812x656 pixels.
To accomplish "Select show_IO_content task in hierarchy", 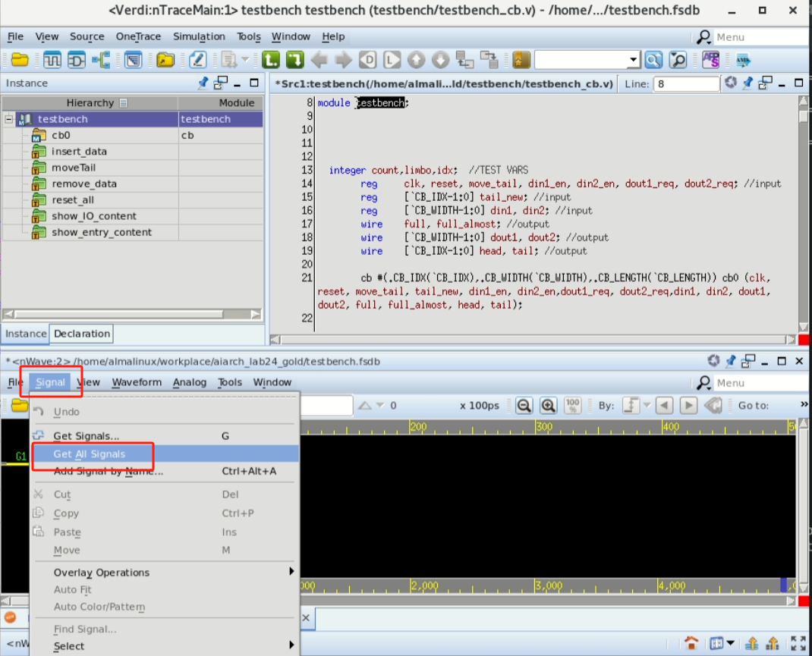I will coord(94,216).
